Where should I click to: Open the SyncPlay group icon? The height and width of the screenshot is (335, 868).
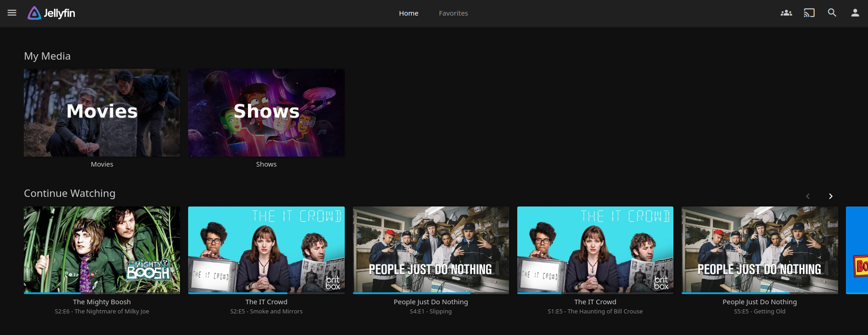[x=786, y=13]
